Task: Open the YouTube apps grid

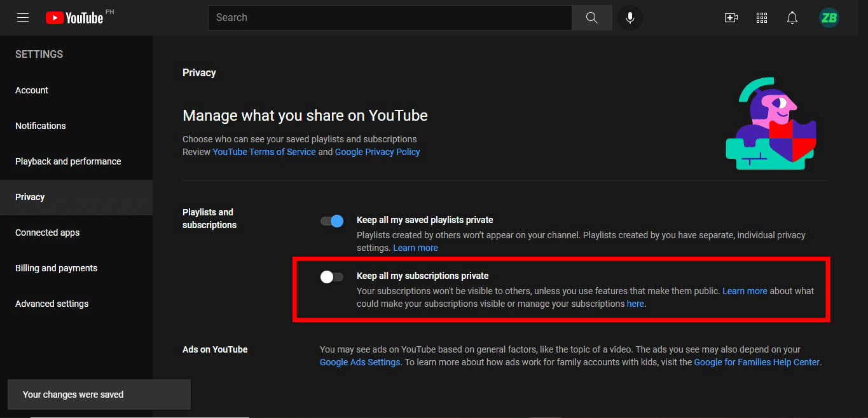Action: [x=762, y=18]
